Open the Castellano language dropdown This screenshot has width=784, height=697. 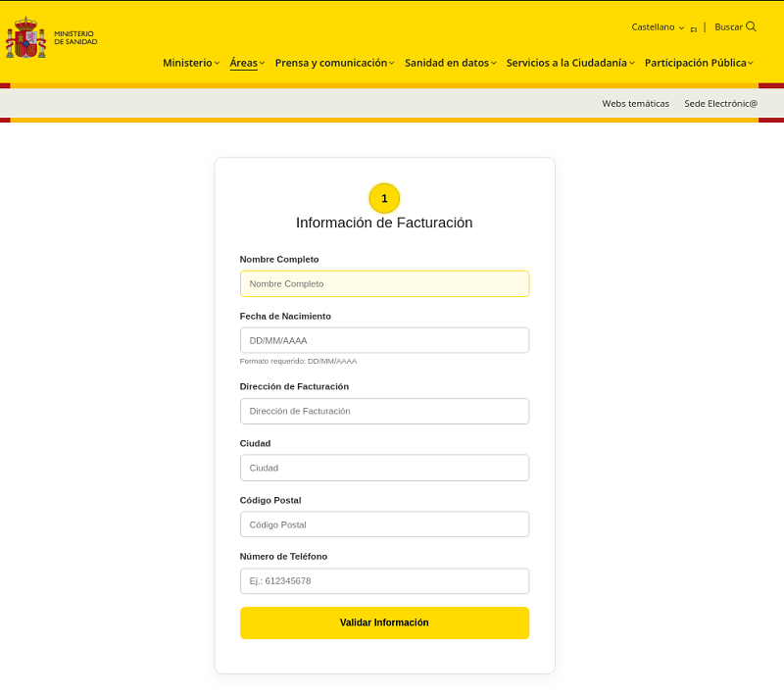658,27
